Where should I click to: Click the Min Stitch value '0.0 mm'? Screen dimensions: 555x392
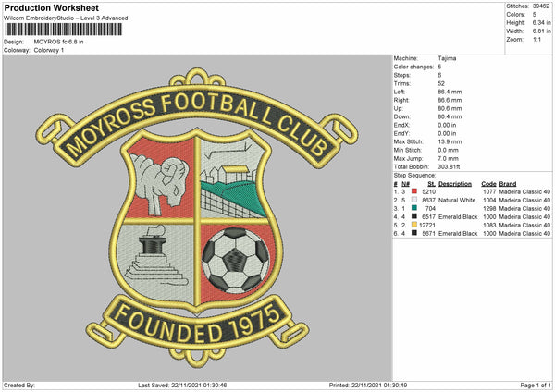448,150
